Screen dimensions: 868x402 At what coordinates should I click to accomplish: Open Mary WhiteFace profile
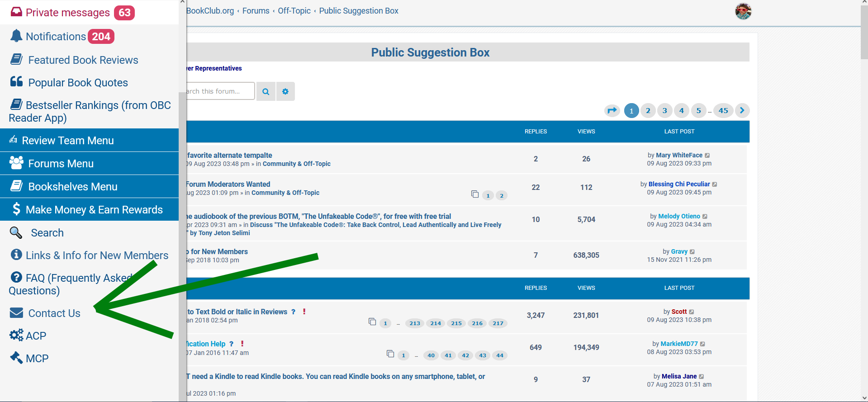click(679, 155)
